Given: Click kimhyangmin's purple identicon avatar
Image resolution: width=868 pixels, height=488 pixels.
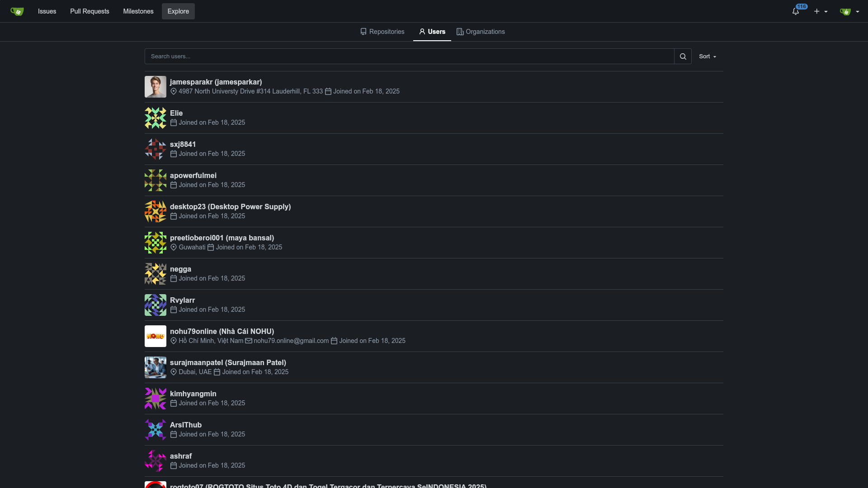Looking at the screenshot, I should 156,399.
